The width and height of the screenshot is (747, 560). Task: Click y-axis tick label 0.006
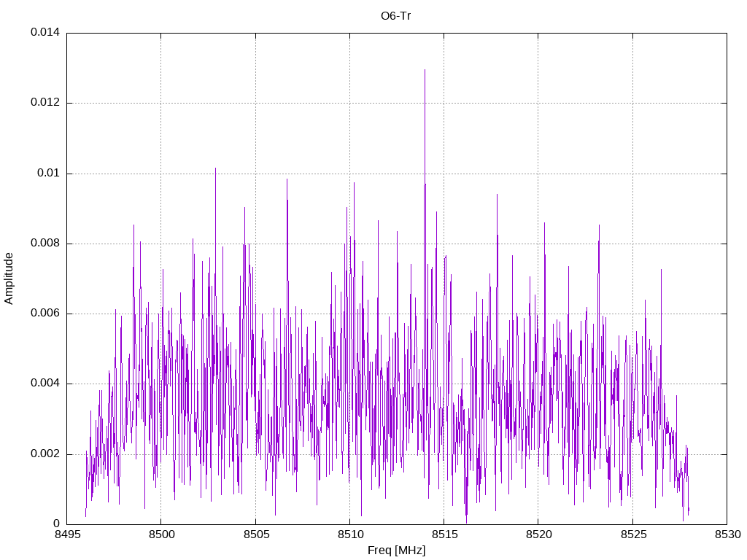click(45, 314)
